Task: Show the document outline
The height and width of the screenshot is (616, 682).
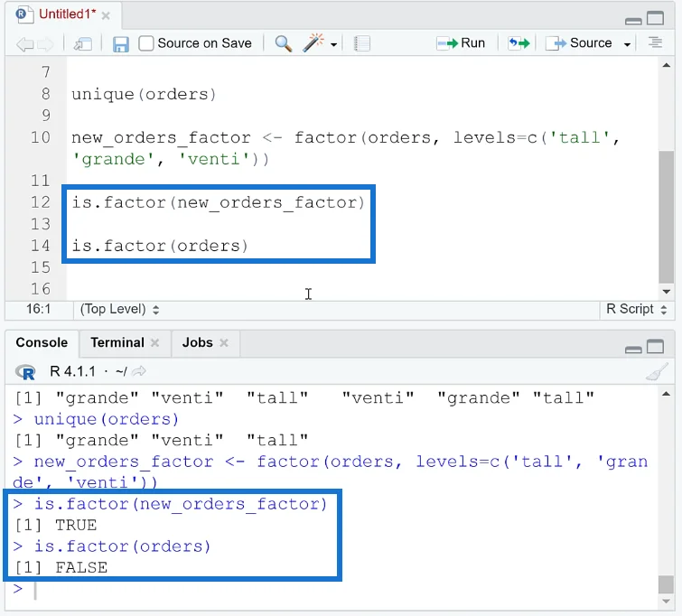Action: [655, 42]
